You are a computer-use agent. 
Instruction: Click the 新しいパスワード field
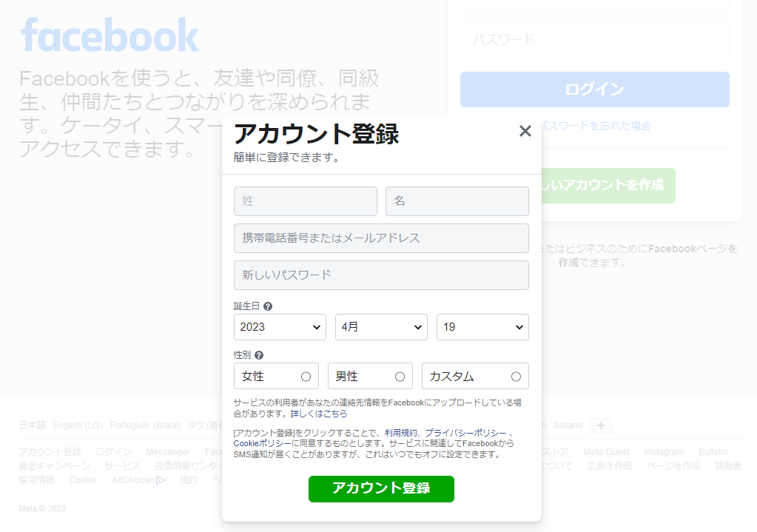[381, 275]
